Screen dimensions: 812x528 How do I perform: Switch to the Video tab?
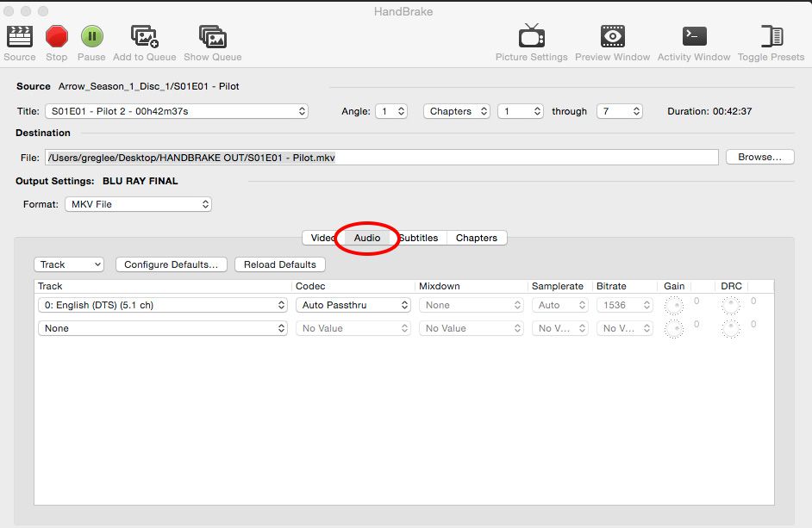322,238
